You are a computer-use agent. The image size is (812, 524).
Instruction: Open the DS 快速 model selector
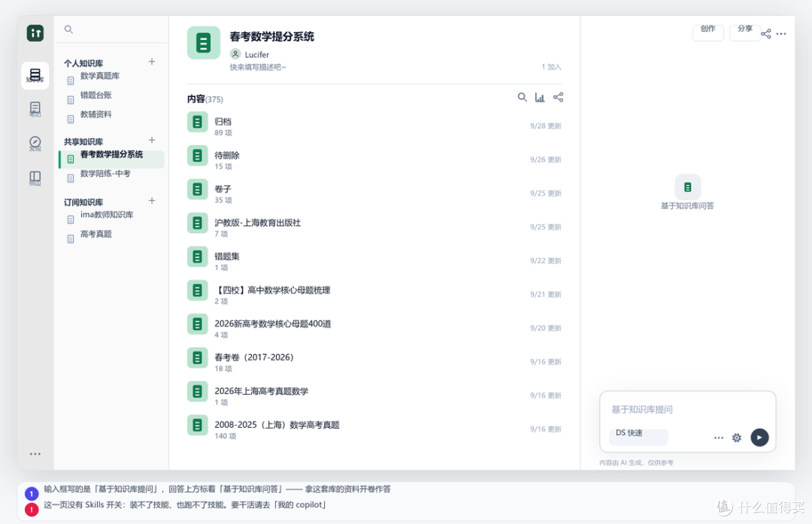click(638, 437)
